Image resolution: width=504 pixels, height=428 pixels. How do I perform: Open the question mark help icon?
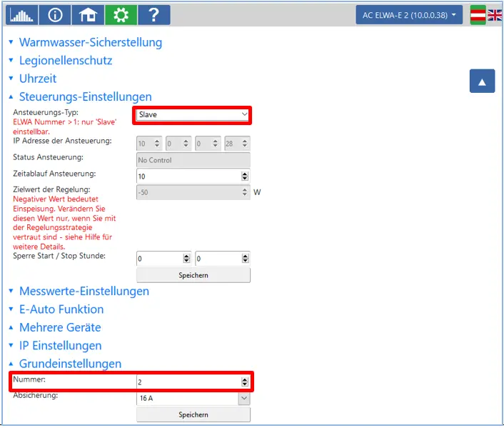(154, 15)
